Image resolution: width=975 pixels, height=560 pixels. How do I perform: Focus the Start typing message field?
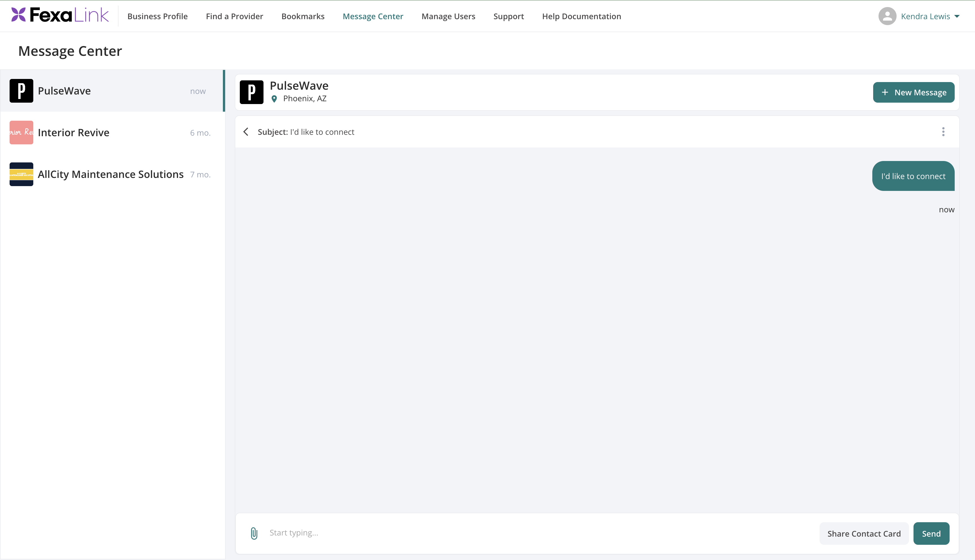(539, 533)
